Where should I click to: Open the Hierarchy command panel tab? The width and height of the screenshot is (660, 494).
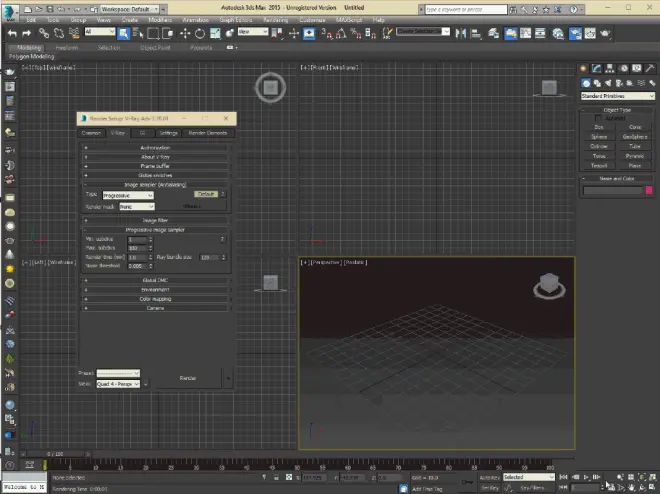tap(608, 67)
